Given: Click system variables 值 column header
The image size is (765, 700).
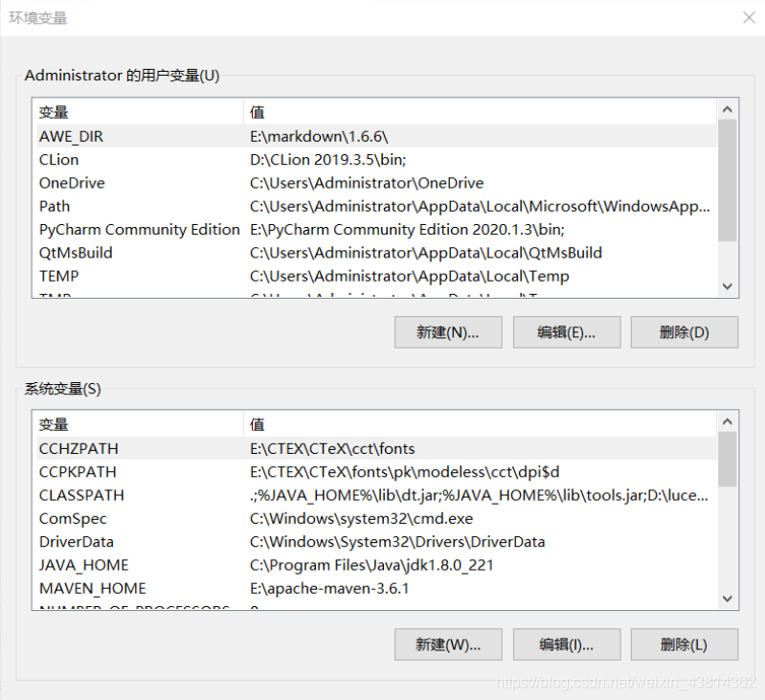Looking at the screenshot, I should 480,424.
